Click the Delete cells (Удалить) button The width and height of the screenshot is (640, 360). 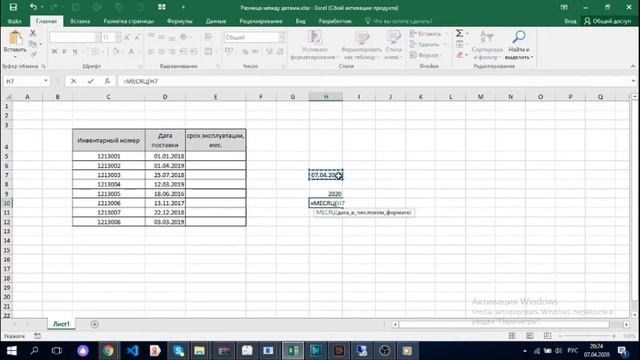(425, 44)
